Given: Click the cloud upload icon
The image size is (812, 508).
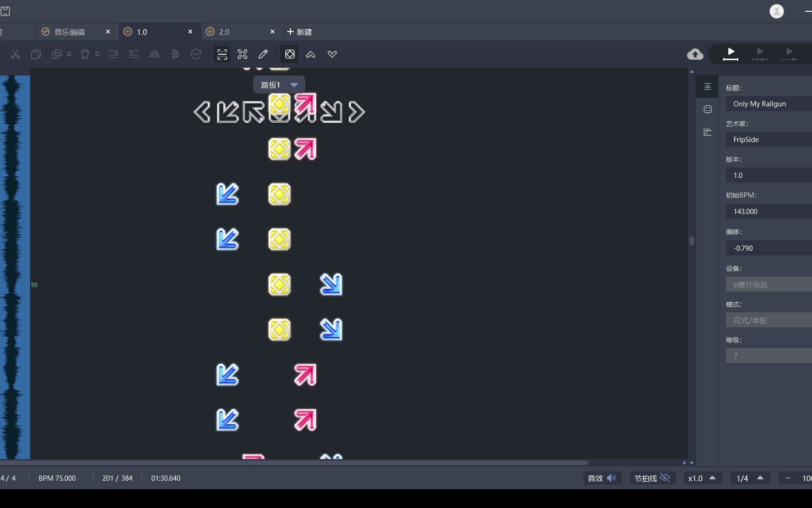Looking at the screenshot, I should coord(695,54).
